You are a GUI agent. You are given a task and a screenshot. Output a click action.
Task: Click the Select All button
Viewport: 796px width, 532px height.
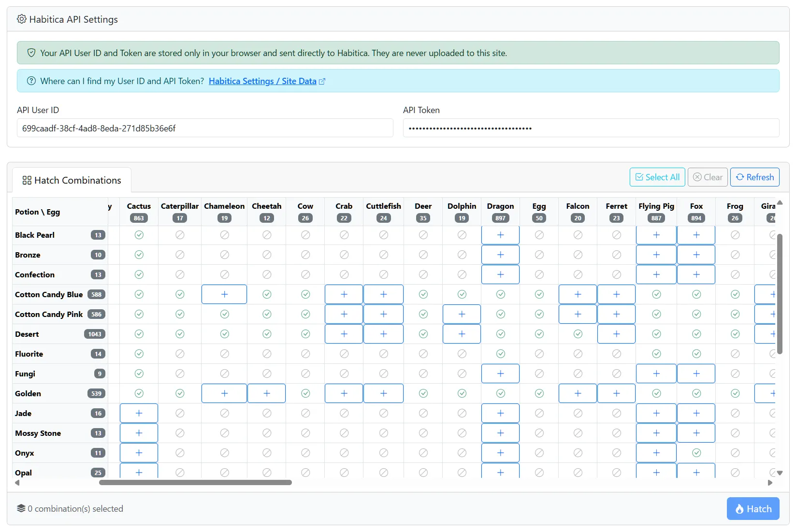click(657, 177)
